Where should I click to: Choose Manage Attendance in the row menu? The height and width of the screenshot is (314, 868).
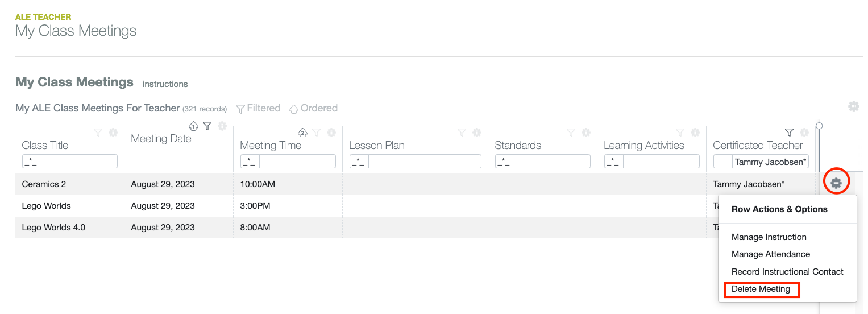tap(770, 254)
